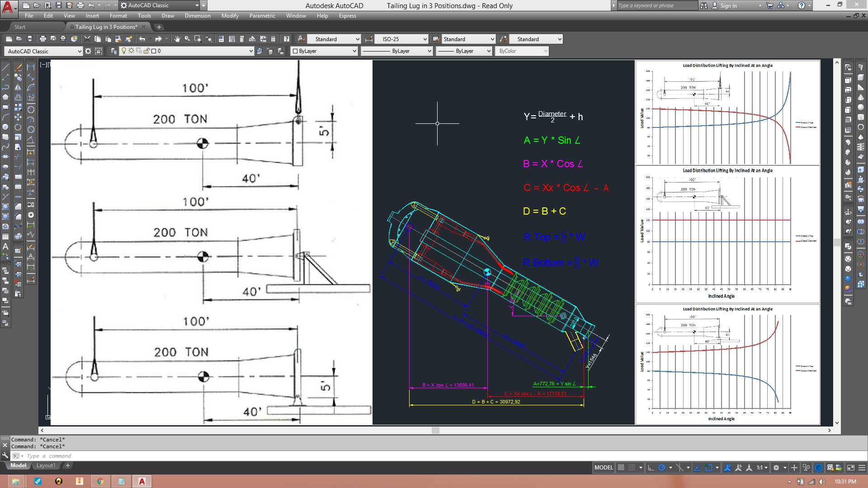Click the Plot printer icon in quick access bar
Viewport: 868px width, 488px height.
pyautogui.click(x=80, y=5)
